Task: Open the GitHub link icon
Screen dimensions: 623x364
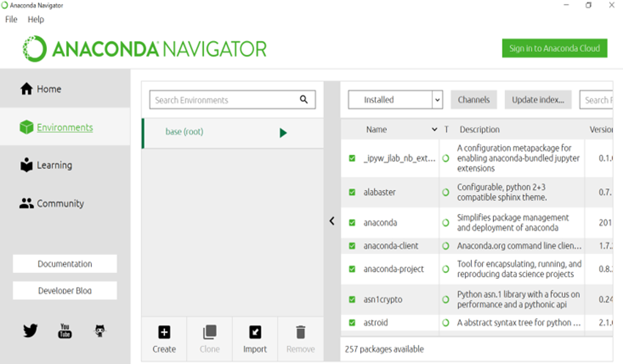Action: tap(100, 330)
